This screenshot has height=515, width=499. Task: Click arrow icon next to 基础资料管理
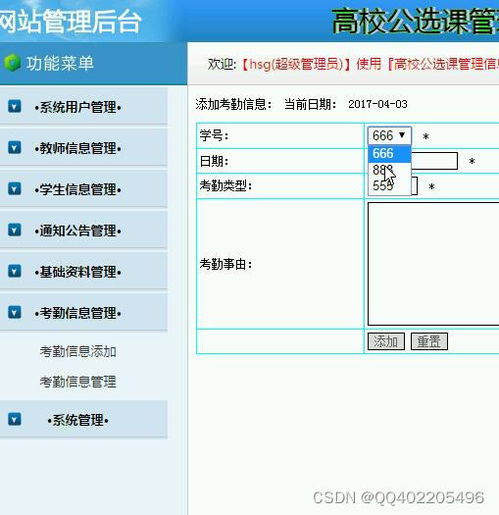pos(14,271)
